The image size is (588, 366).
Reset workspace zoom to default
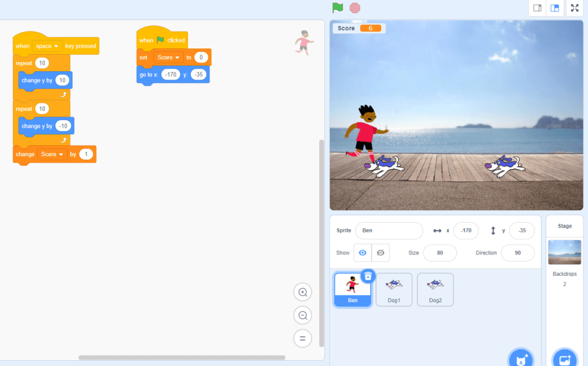303,338
